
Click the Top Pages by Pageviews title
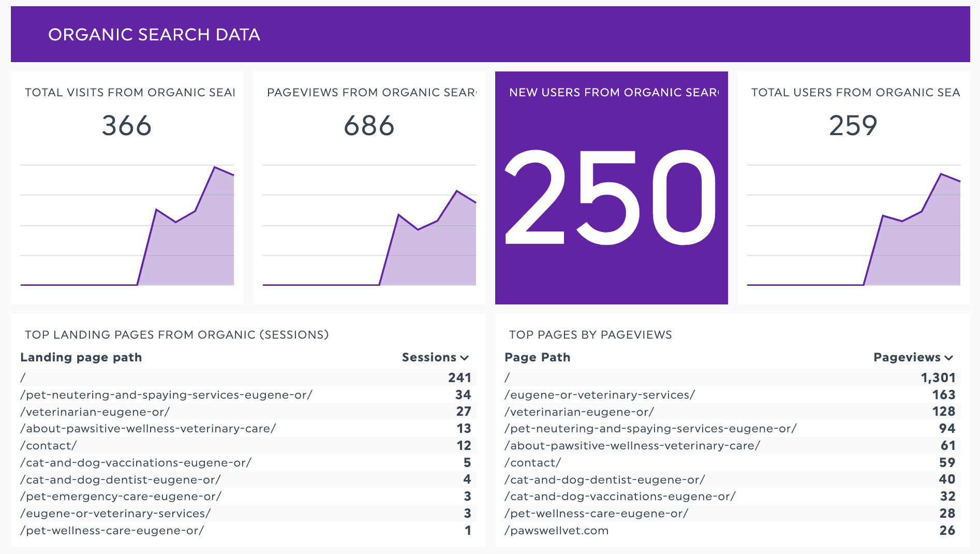point(590,335)
